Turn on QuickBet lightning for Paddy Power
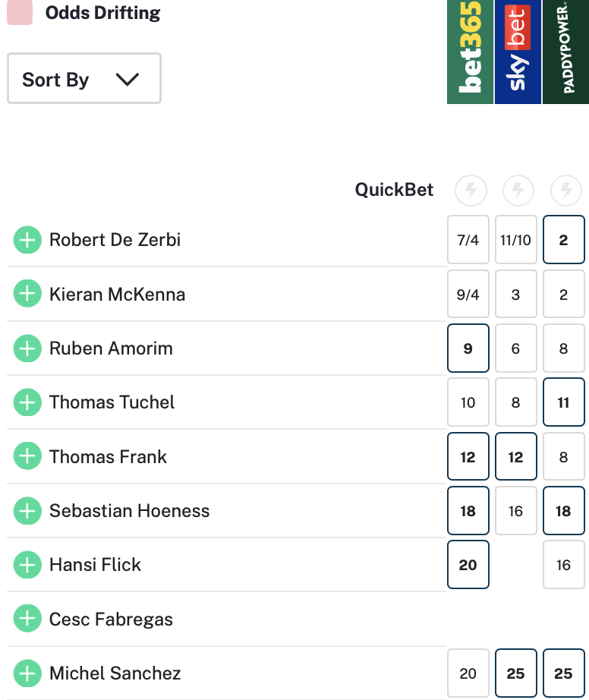The width and height of the screenshot is (589, 700). click(x=565, y=191)
